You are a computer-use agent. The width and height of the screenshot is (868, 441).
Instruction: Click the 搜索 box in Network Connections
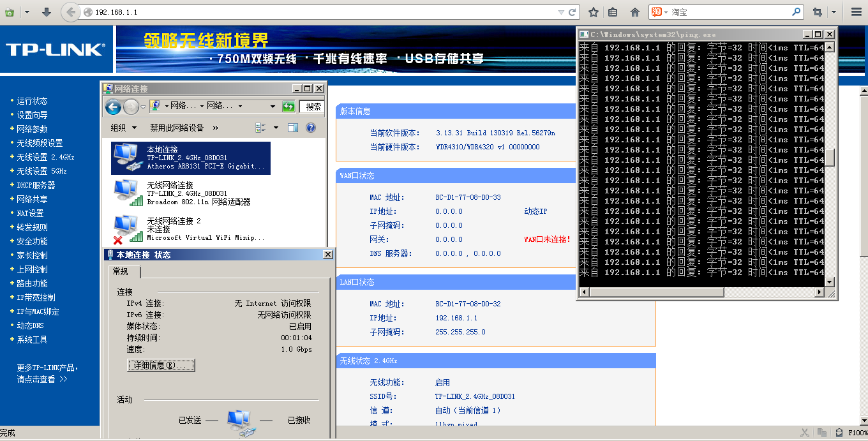click(x=312, y=107)
